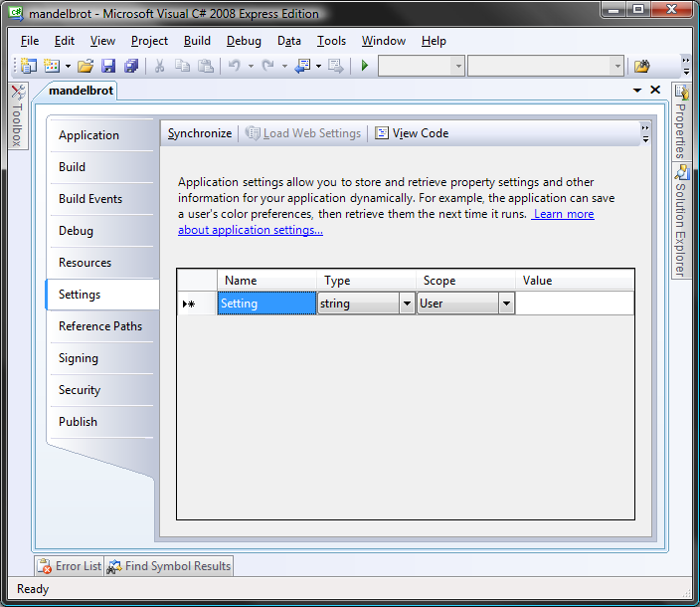Close the mandelbrot properties document
Image resolution: width=700 pixels, height=607 pixels.
655,90
